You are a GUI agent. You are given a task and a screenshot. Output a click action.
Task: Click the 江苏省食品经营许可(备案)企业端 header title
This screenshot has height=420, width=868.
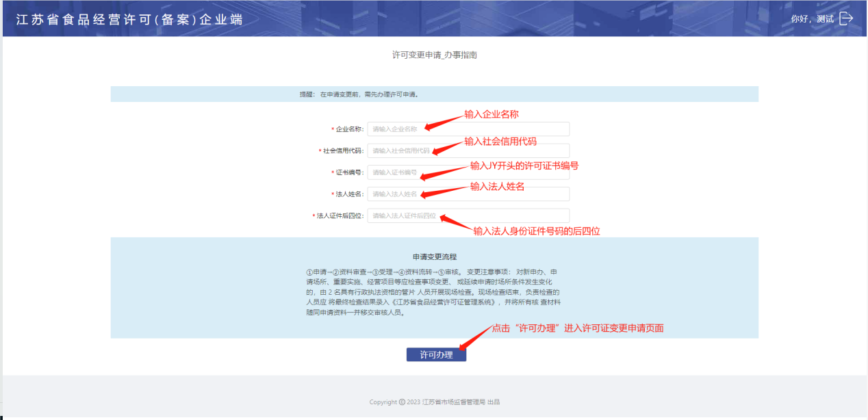(x=129, y=19)
